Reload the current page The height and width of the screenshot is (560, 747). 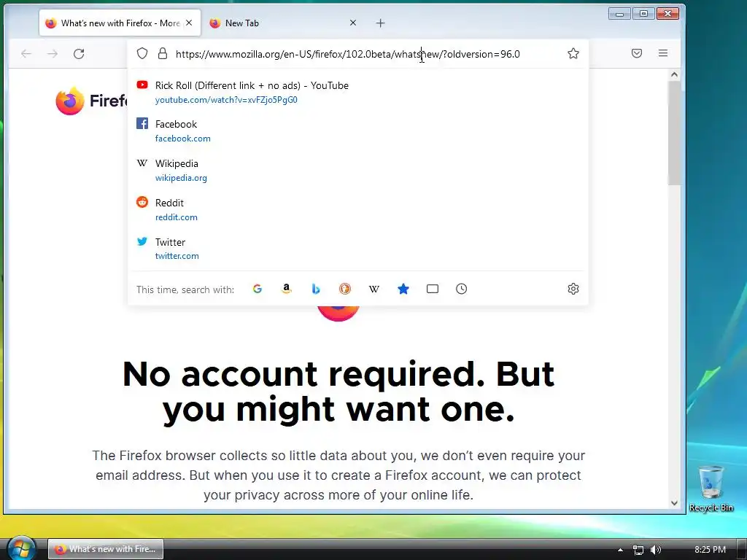coord(79,54)
